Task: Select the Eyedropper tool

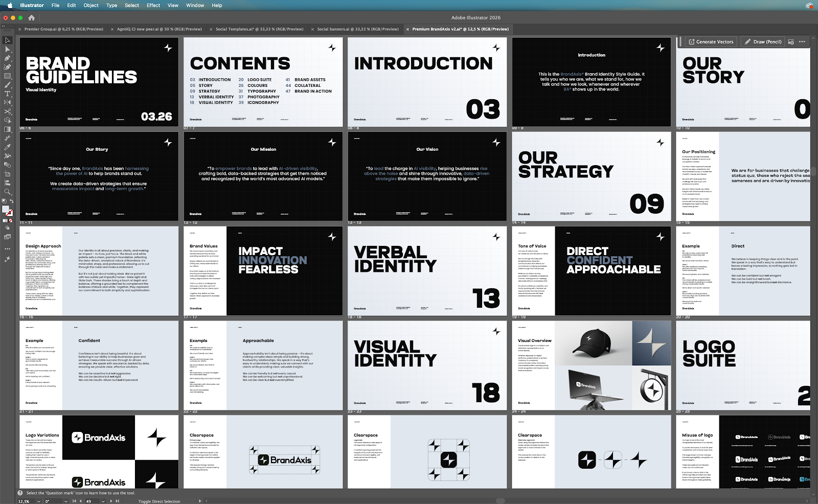Action: tap(8, 147)
